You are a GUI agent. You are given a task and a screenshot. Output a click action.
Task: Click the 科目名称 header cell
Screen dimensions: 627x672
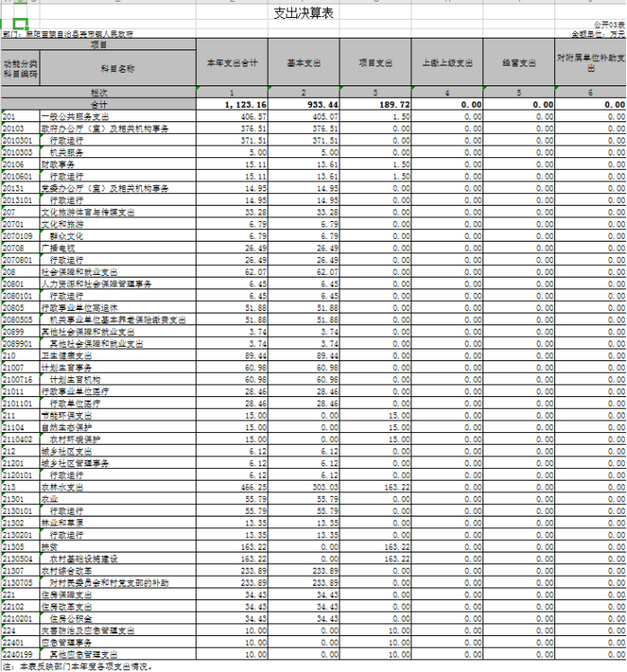(x=117, y=68)
